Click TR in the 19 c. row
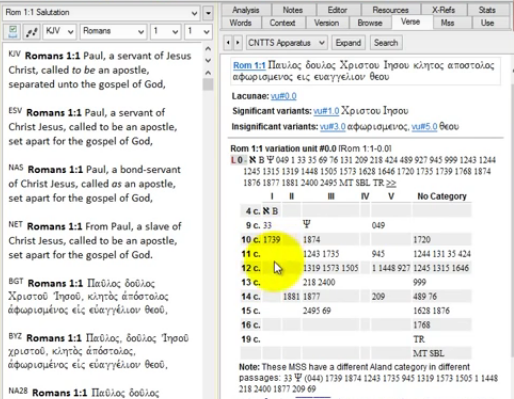 pos(419,339)
